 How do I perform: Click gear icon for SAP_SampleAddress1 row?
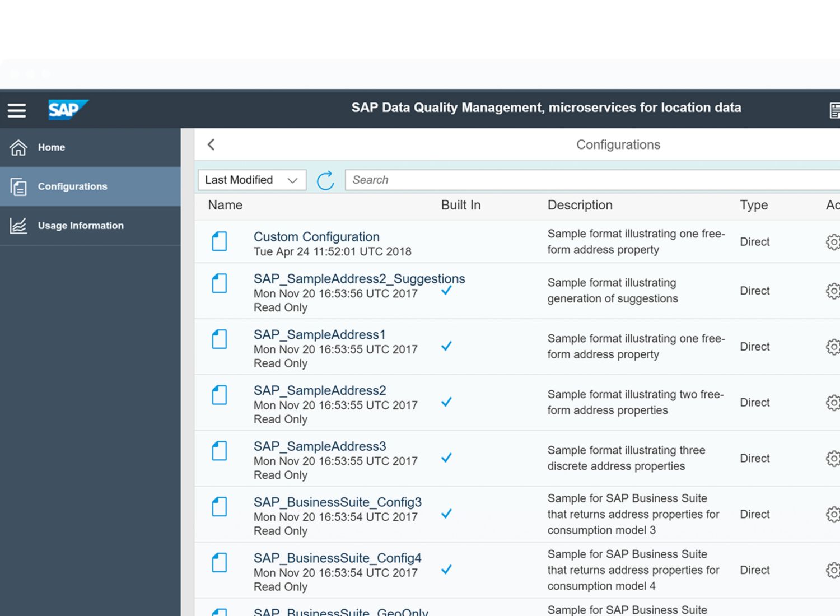832,347
